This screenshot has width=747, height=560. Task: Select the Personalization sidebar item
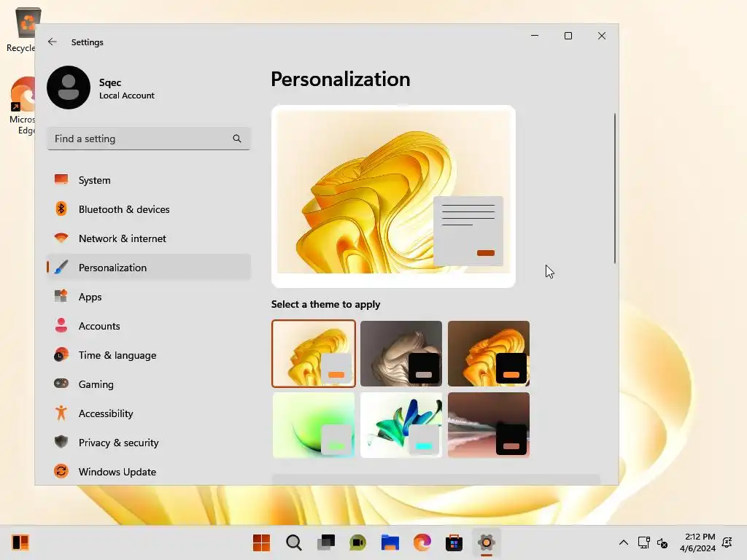pos(149,268)
